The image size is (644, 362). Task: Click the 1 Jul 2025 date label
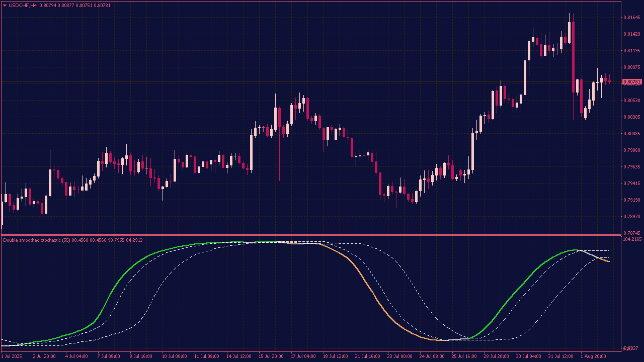pyautogui.click(x=12, y=356)
